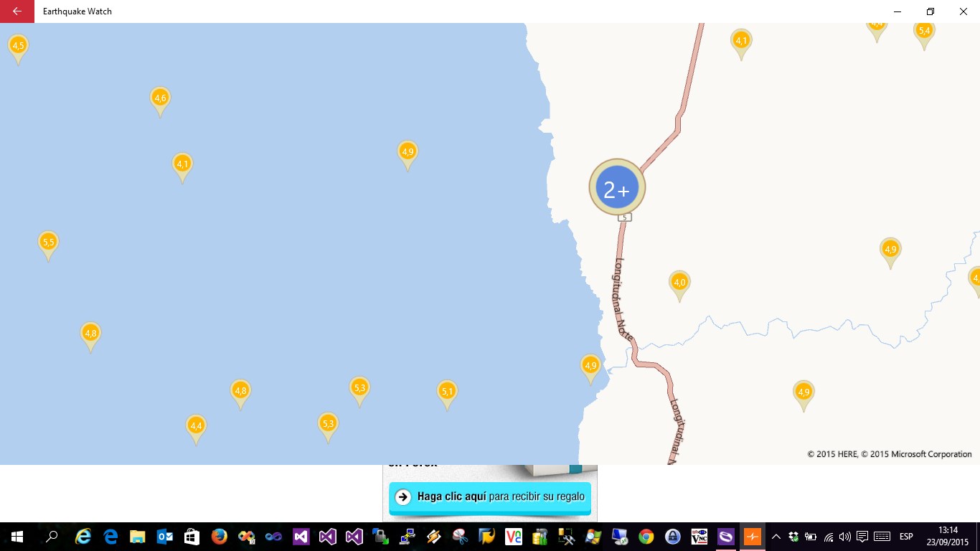Viewport: 980px width, 551px height.
Task: Click the 5.4 earthquake pin at top right
Action: tap(924, 32)
